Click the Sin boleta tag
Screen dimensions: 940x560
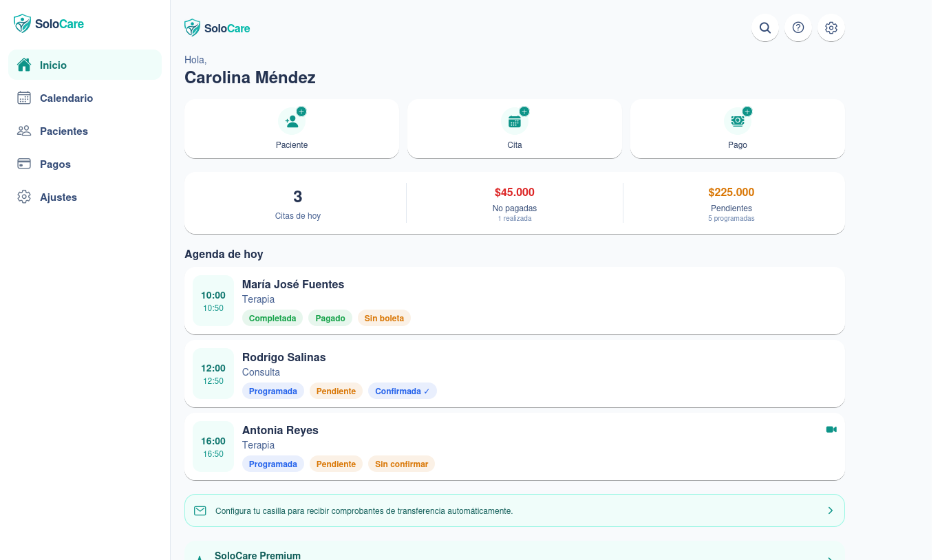[x=384, y=318]
